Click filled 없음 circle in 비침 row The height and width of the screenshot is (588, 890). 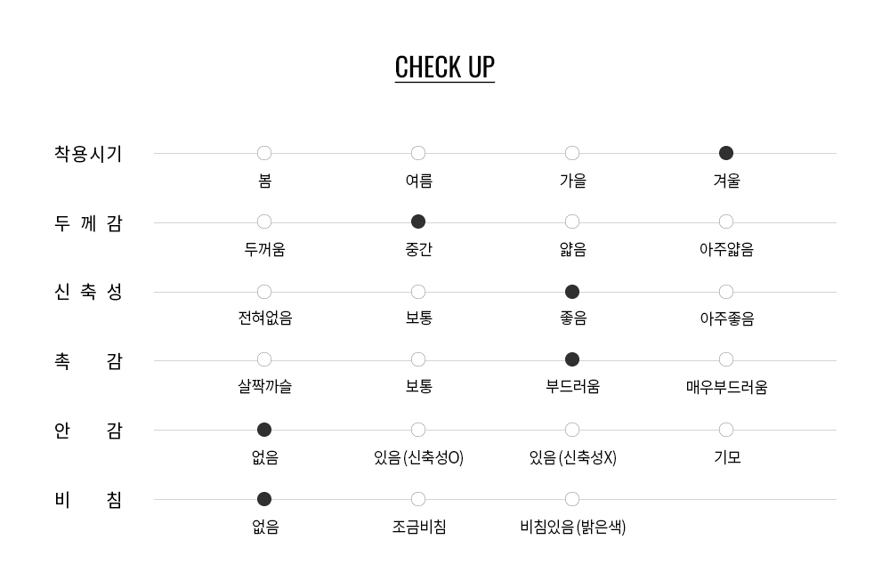264,499
